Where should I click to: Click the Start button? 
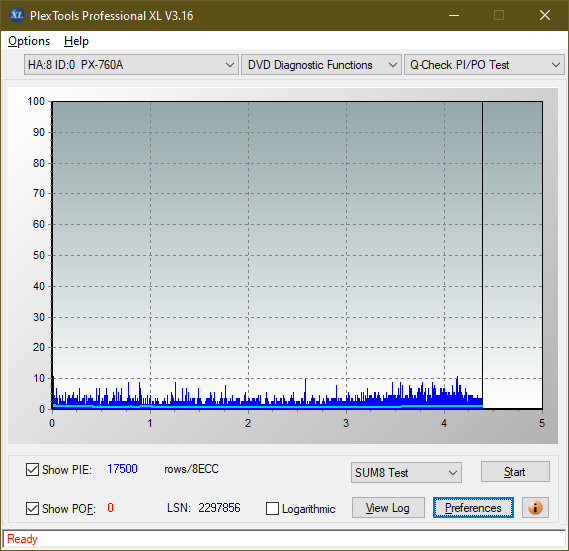coord(515,472)
